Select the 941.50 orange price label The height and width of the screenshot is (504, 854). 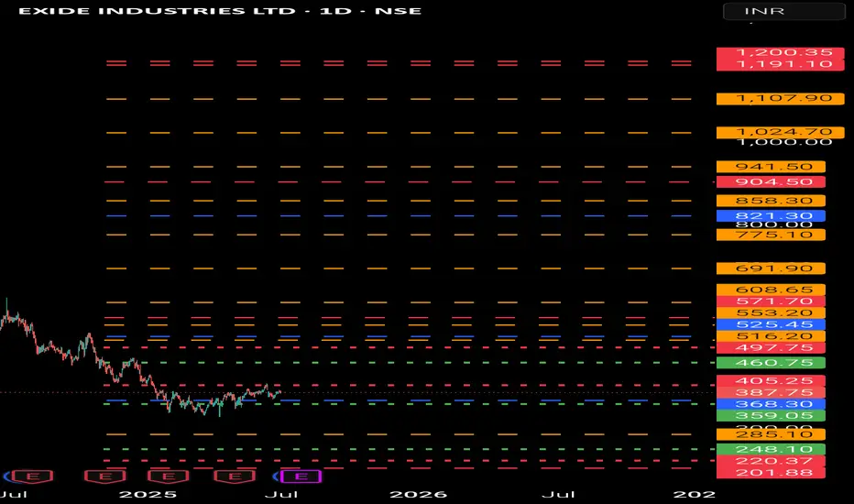point(771,167)
